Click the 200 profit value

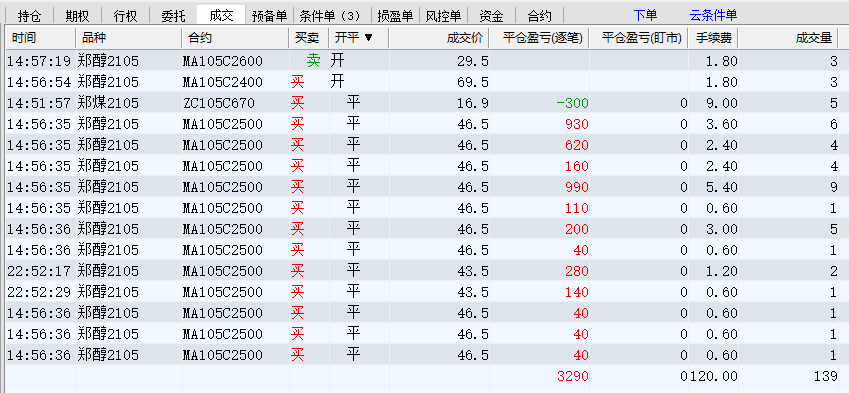(576, 229)
